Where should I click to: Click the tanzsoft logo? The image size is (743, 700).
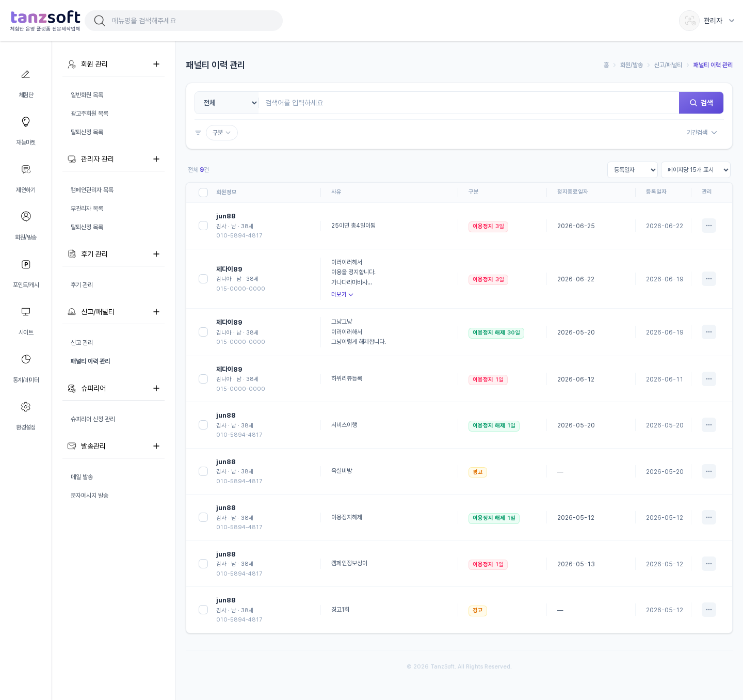[x=45, y=21]
